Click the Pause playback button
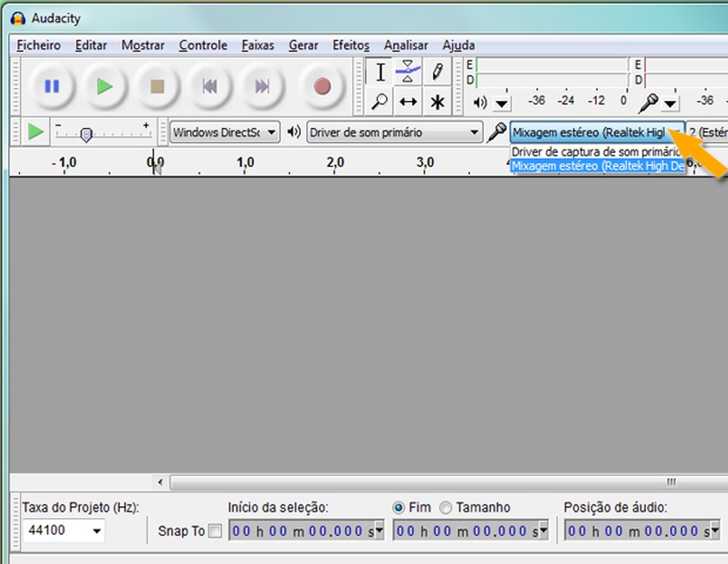728x564 pixels. coord(52,87)
